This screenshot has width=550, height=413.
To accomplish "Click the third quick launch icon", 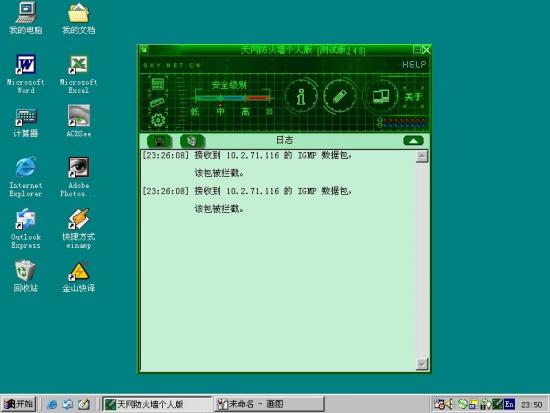I will [83, 405].
